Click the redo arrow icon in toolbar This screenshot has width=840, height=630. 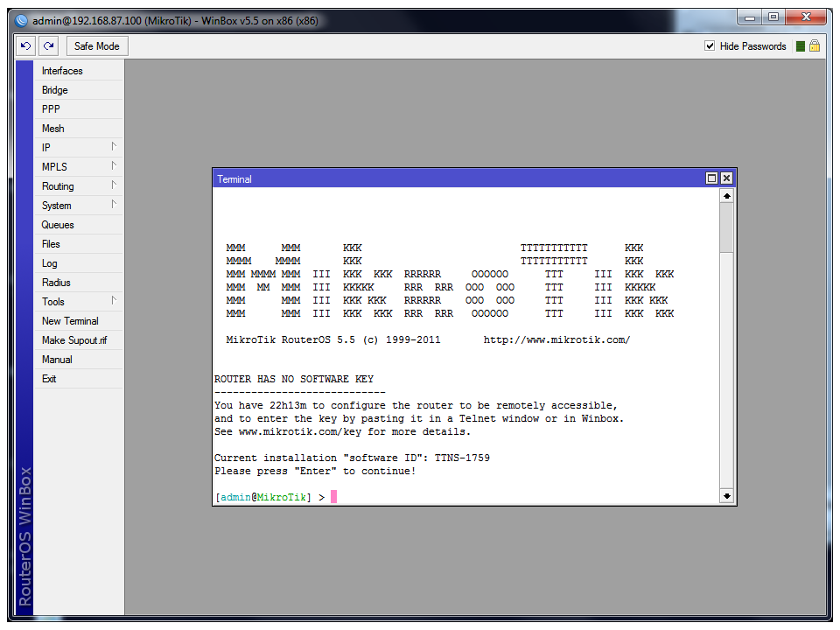[49, 45]
